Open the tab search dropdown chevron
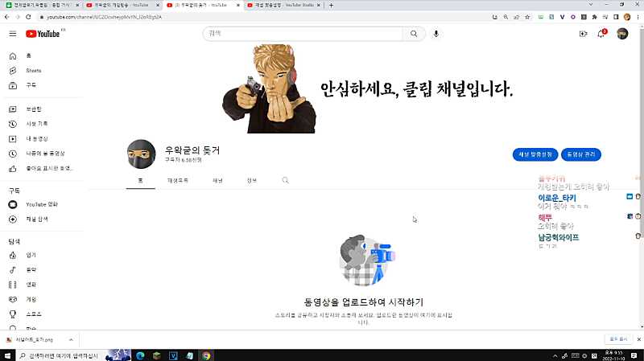644x361 pixels. coord(591,5)
